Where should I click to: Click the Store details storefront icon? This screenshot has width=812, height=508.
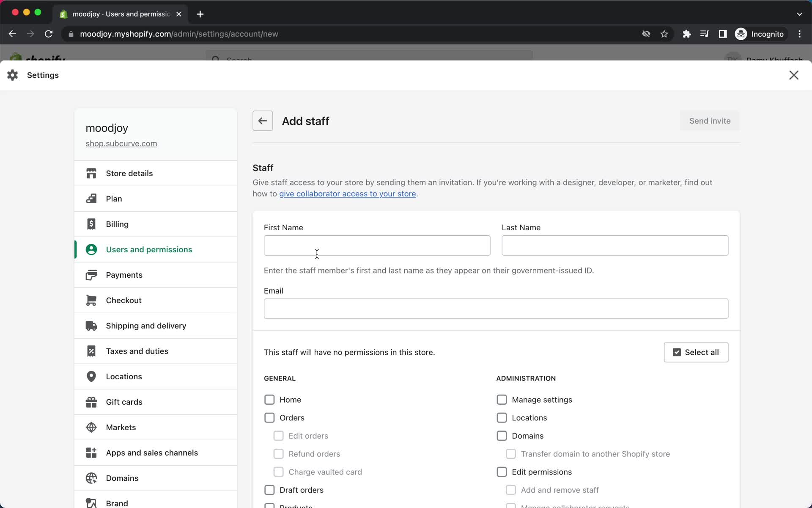click(91, 173)
